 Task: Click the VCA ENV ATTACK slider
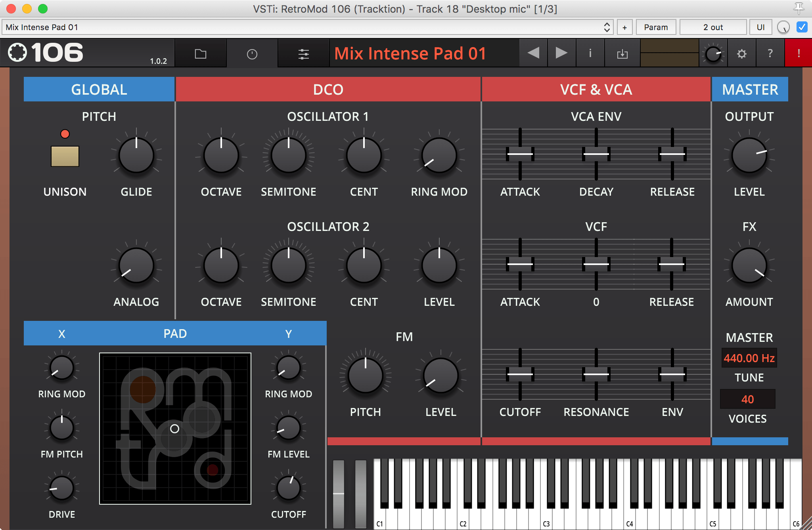tap(520, 154)
